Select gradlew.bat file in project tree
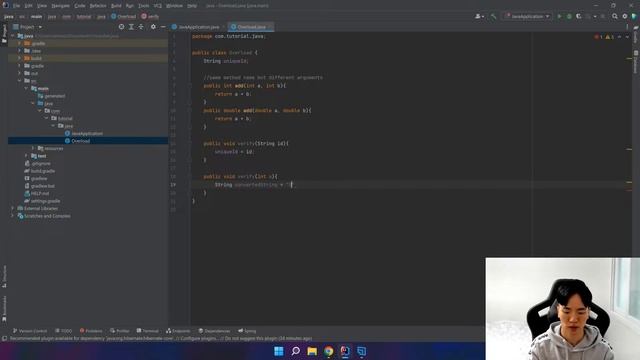 tap(40, 186)
